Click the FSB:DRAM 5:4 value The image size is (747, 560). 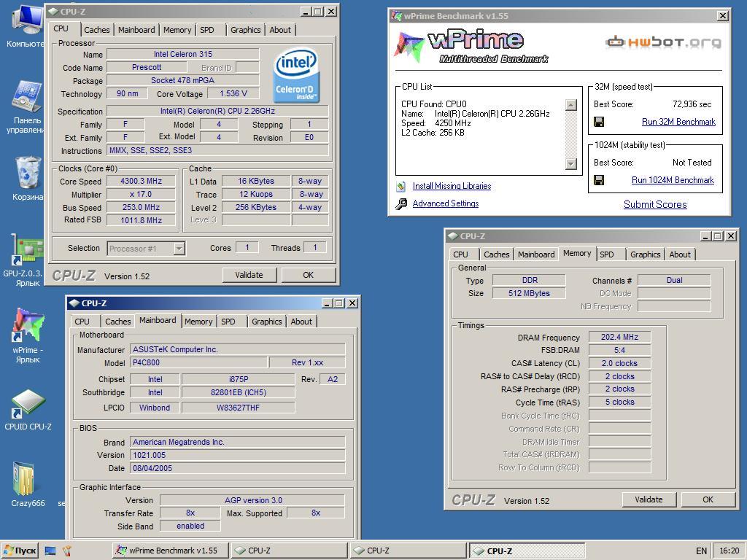pos(619,350)
